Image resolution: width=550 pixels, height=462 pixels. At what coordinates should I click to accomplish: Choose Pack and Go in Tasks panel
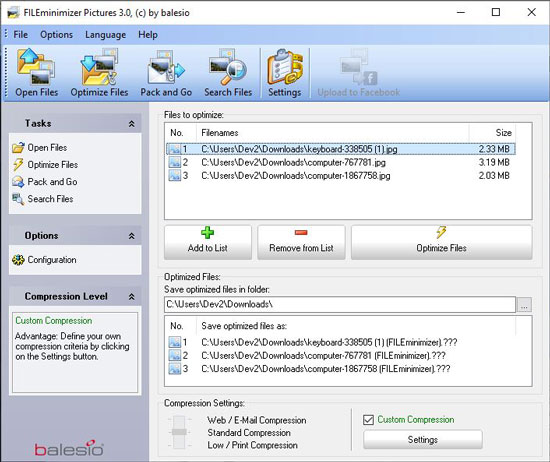click(45, 182)
